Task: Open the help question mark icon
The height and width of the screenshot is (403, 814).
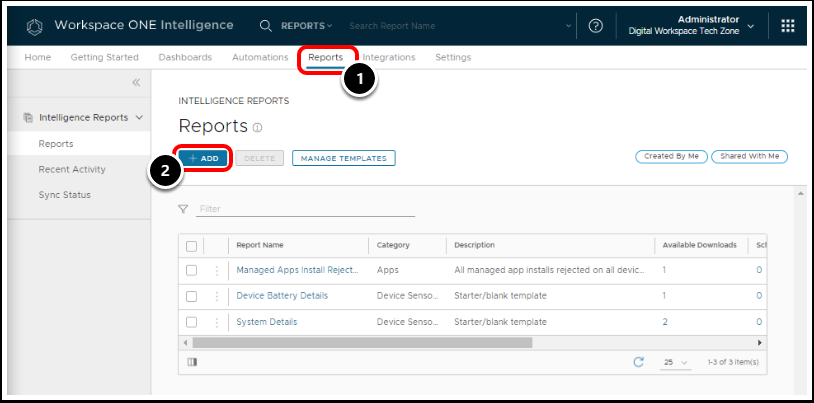Action: 596,25
